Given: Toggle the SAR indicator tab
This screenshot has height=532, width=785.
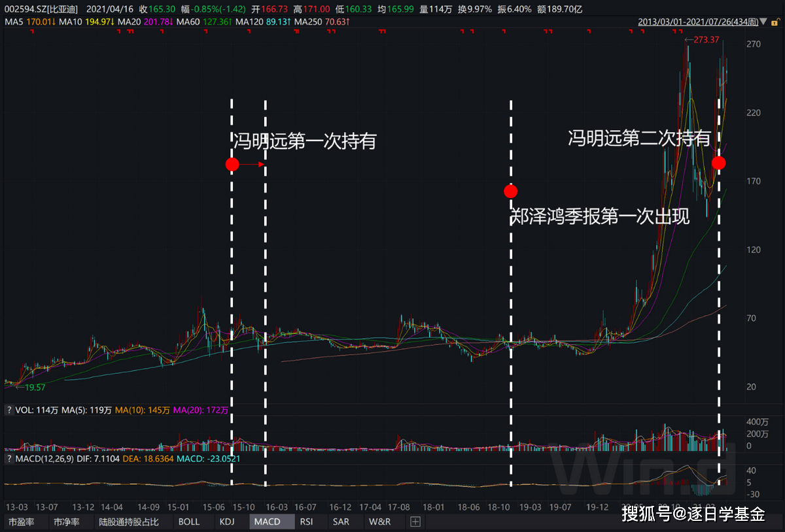Looking at the screenshot, I should [341, 522].
